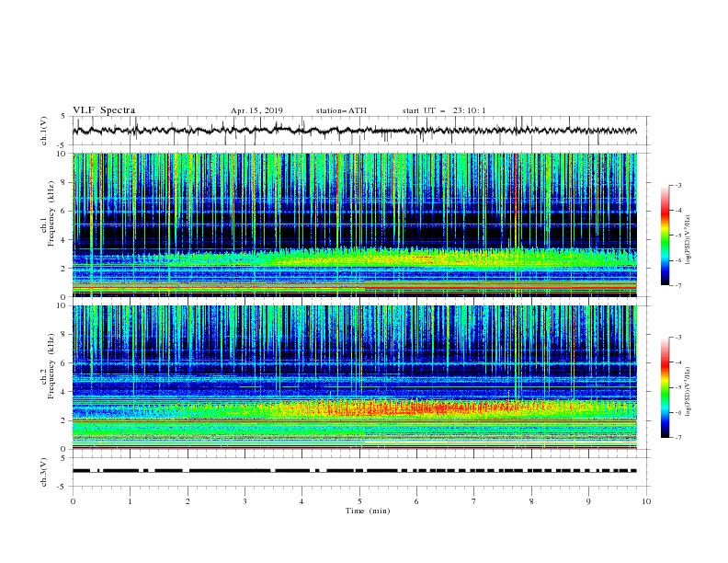728x563 pixels.
Task: Select the "start UT = 23:10:1" text
Action: click(x=444, y=110)
